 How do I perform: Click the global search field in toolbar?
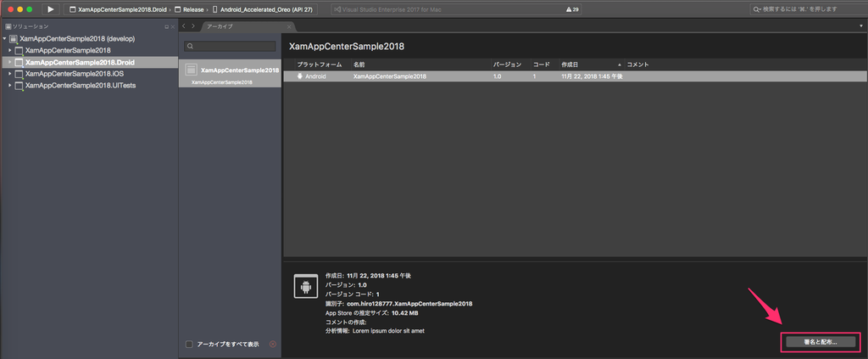807,9
